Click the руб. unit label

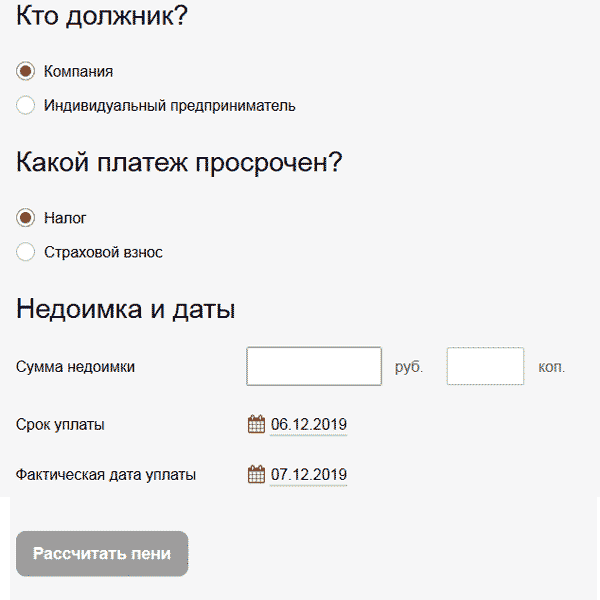[x=409, y=367]
